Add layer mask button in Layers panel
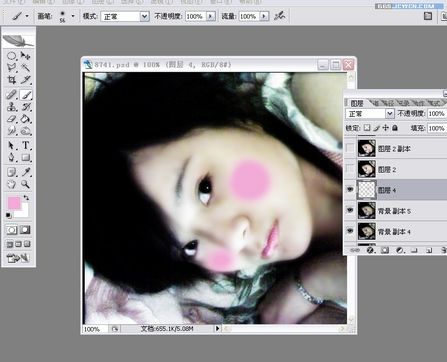 click(385, 250)
